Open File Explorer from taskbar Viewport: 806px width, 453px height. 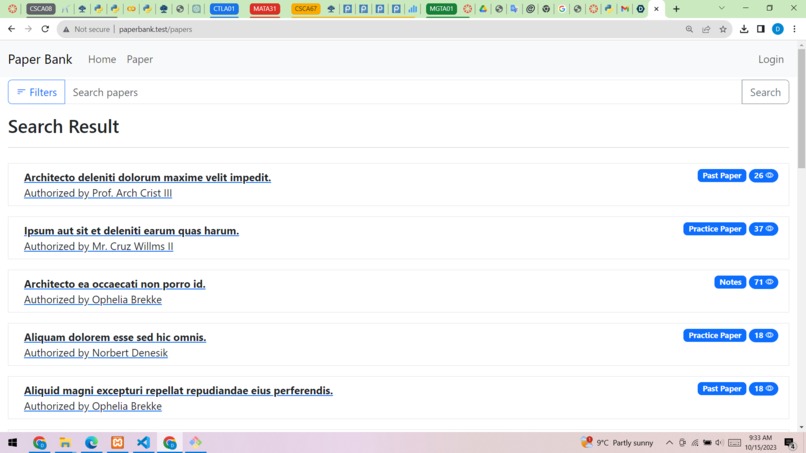[65, 443]
